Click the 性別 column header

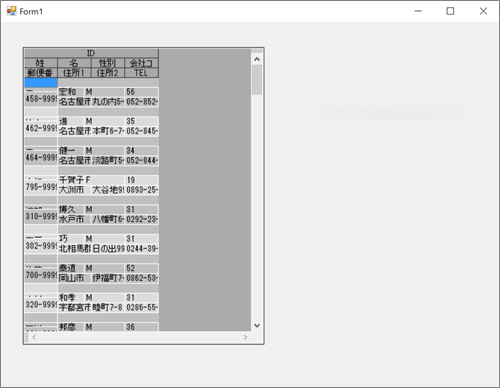point(108,63)
